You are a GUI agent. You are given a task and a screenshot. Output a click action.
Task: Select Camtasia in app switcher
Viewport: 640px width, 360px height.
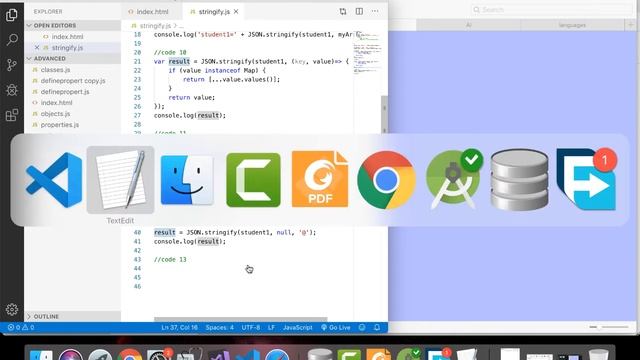253,180
